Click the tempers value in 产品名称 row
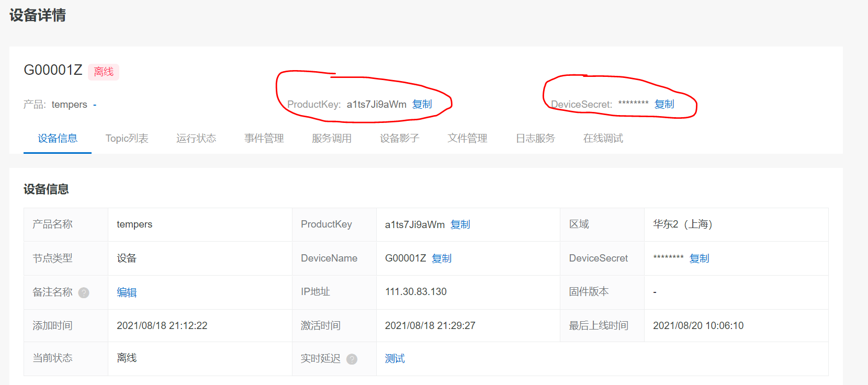This screenshot has width=868, height=385. click(134, 224)
